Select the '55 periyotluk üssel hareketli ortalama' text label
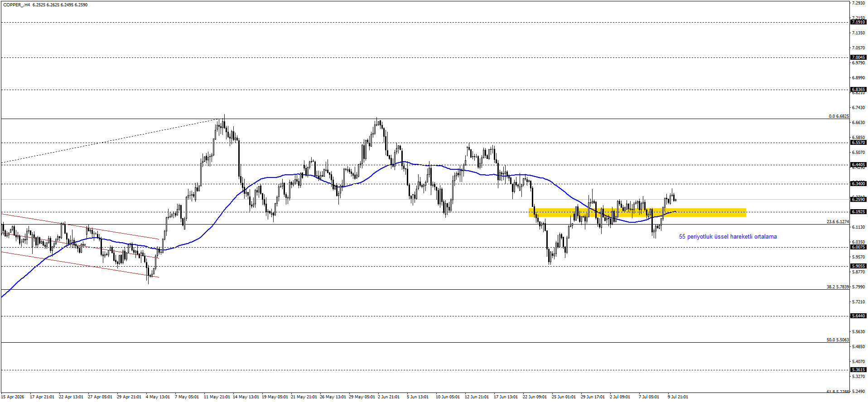This screenshot has height=402, width=868. [x=728, y=237]
